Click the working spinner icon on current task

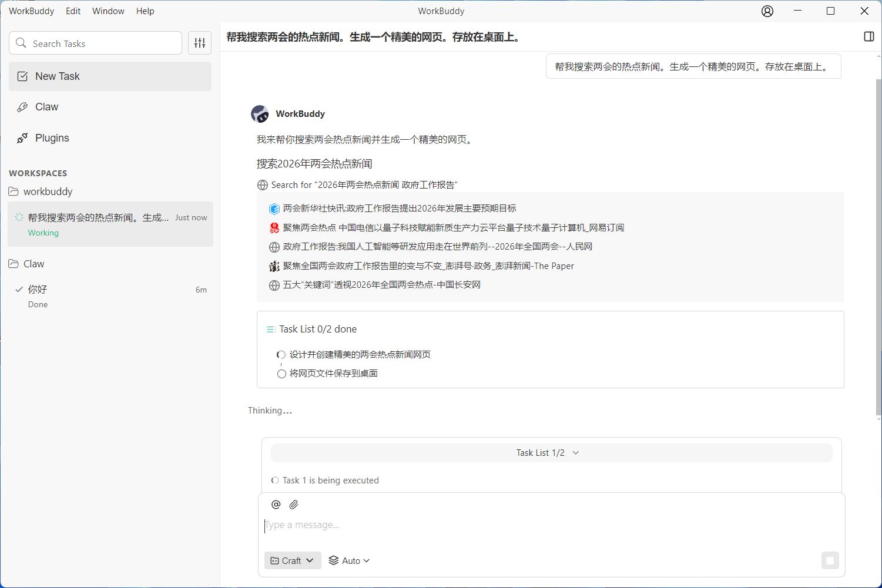(x=19, y=217)
